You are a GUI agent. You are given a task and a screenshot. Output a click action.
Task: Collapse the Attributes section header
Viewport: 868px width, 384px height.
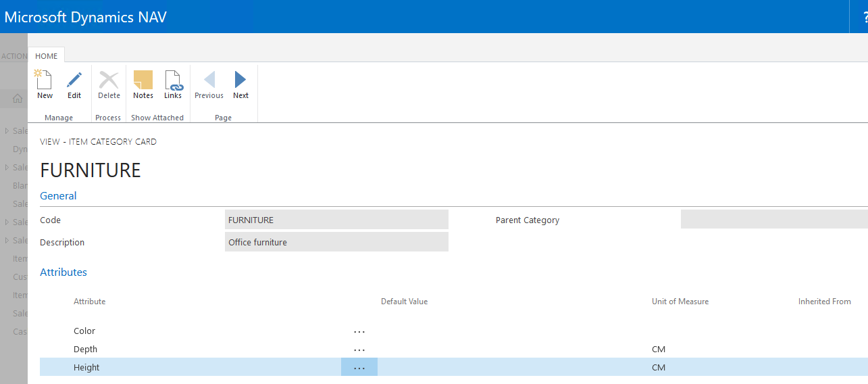coord(63,272)
